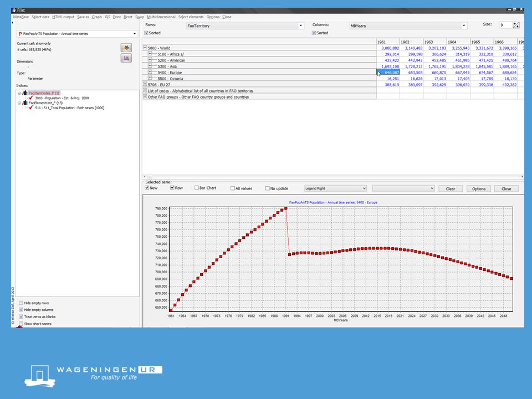Viewport: 532px width, 399px height.
Task: Click the Size input field
Action: tap(505, 25)
